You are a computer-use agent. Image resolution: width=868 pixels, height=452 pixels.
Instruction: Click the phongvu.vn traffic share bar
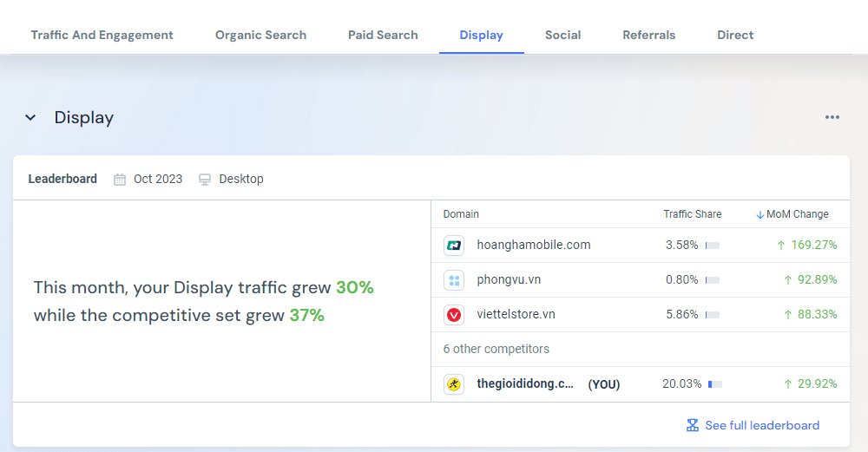click(713, 280)
